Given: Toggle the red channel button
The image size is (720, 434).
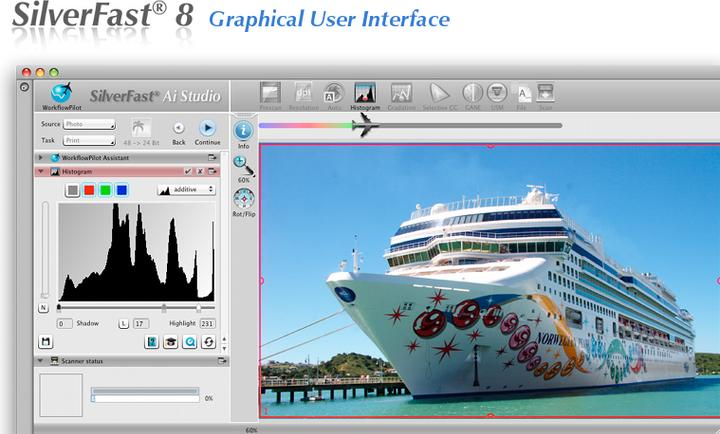Looking at the screenshot, I should pos(89,190).
